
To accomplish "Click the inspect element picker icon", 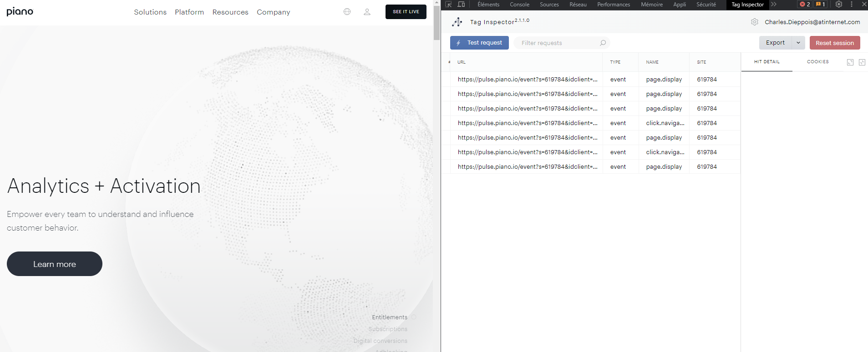I will pos(448,5).
